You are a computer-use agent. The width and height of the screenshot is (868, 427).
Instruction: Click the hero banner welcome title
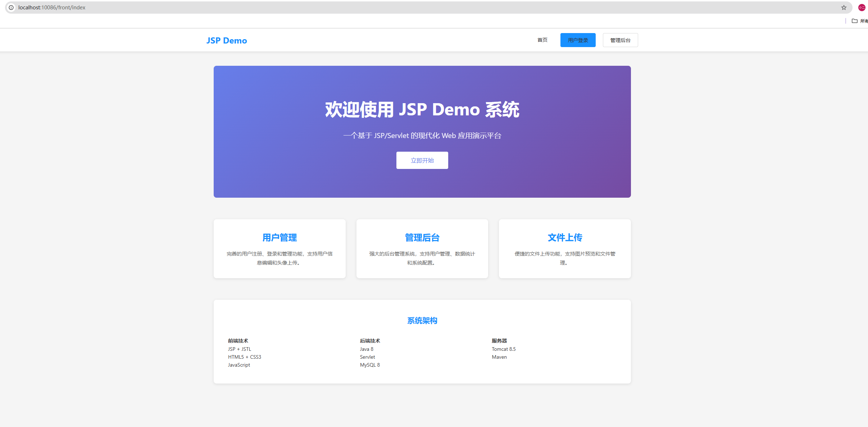422,110
